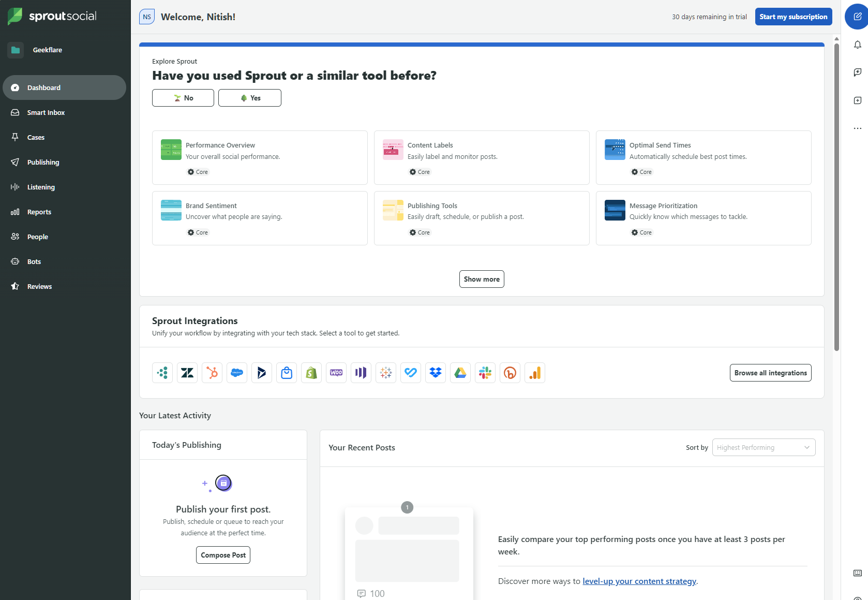Open the notifications bell
The height and width of the screenshot is (600, 868).
click(857, 45)
